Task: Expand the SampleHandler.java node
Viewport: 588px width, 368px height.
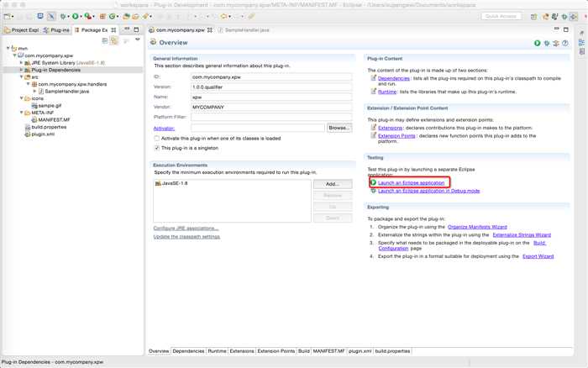Action: (x=35, y=91)
